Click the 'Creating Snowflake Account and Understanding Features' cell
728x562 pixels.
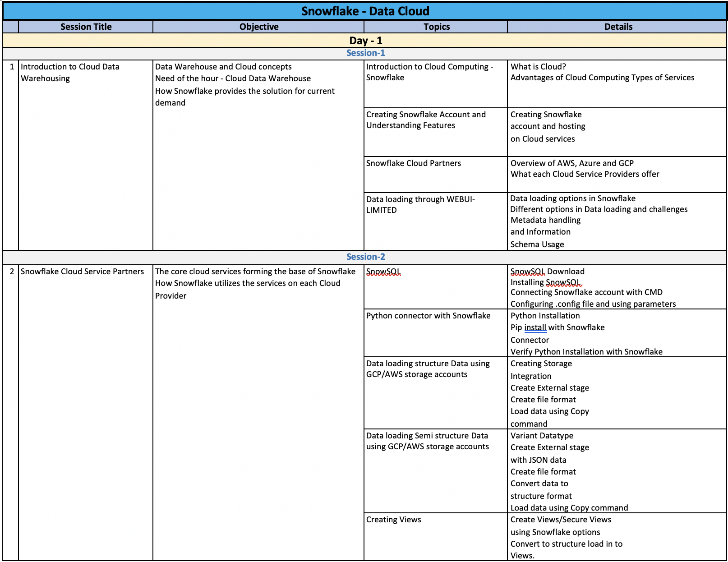[436, 132]
